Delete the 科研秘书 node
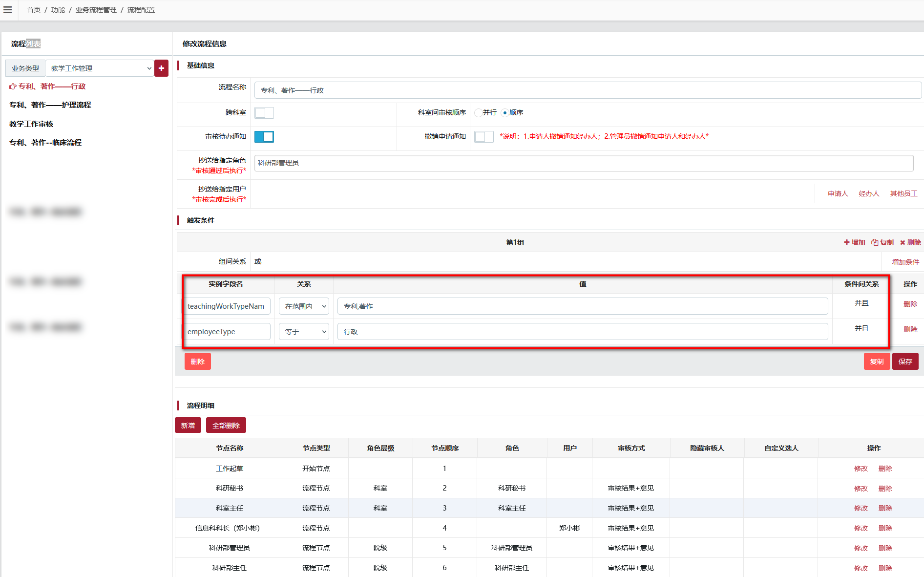 coord(885,489)
